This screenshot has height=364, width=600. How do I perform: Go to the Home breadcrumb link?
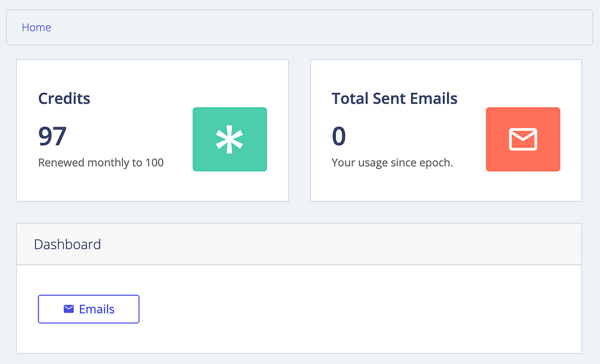[37, 28]
